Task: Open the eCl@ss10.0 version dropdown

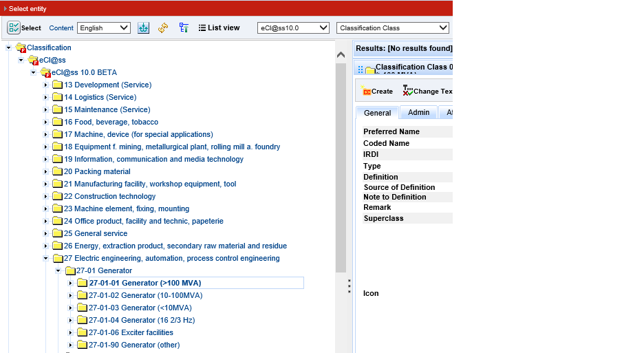Action: [x=293, y=28]
